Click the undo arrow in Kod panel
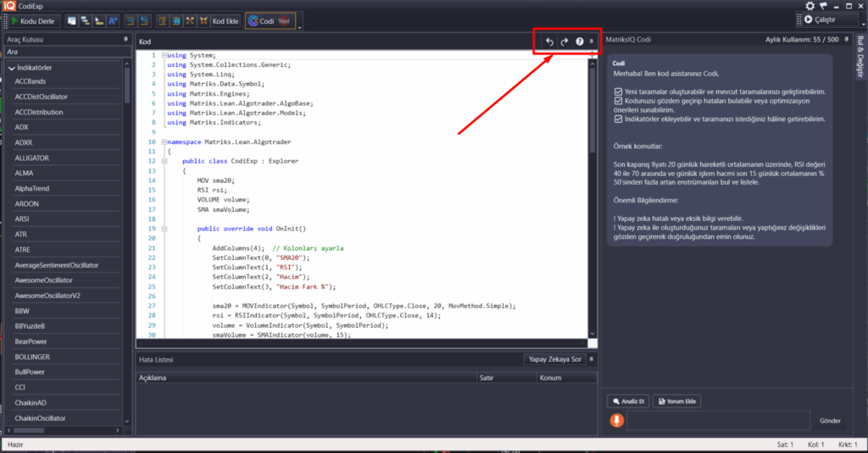Viewport: 868px width, 453px height. click(549, 41)
